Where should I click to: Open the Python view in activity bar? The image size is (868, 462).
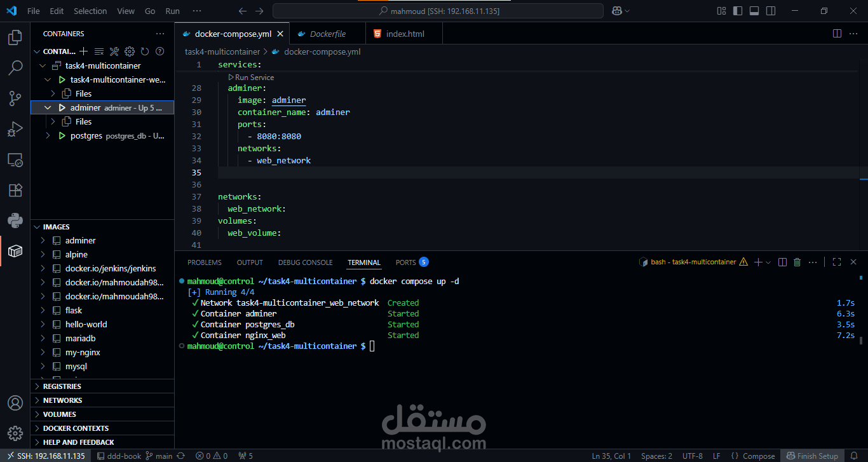coord(15,221)
